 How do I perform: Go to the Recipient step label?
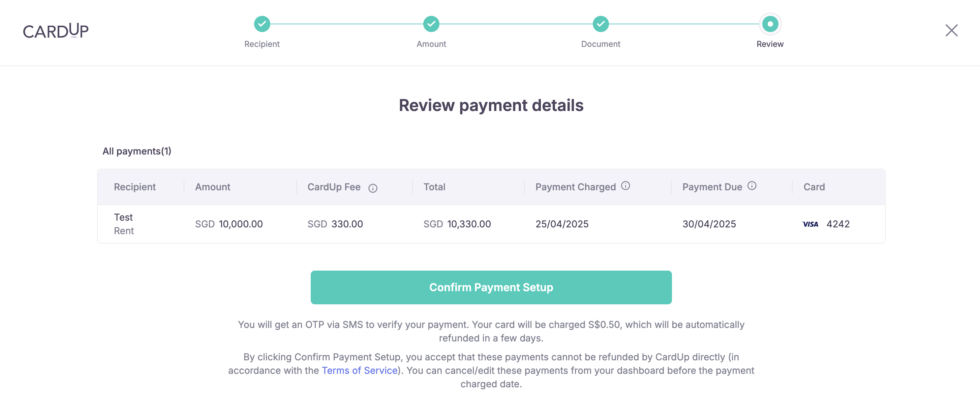(x=262, y=44)
